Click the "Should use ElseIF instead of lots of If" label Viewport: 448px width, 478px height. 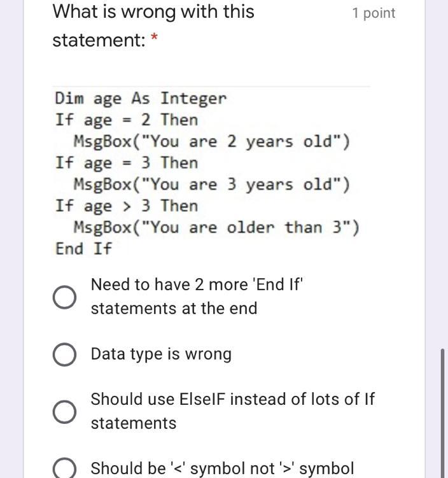pyautogui.click(x=233, y=399)
